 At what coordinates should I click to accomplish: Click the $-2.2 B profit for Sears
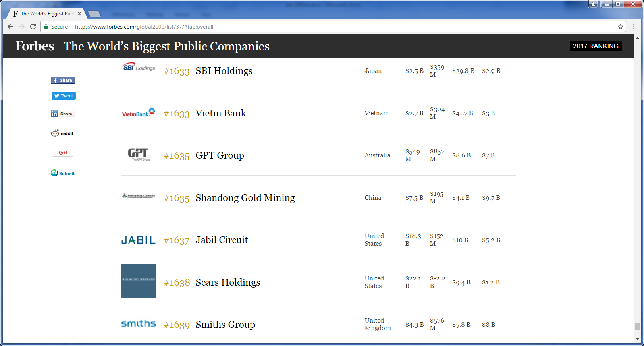[437, 282]
